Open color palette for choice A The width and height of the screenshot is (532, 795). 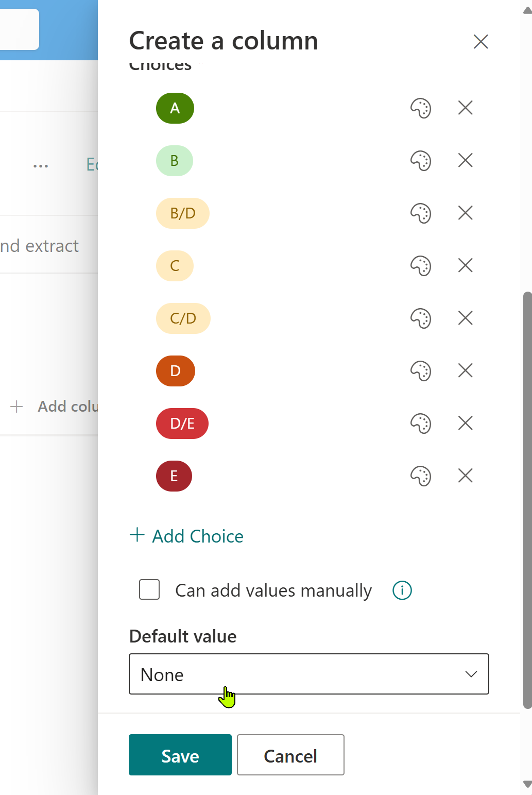[420, 108]
